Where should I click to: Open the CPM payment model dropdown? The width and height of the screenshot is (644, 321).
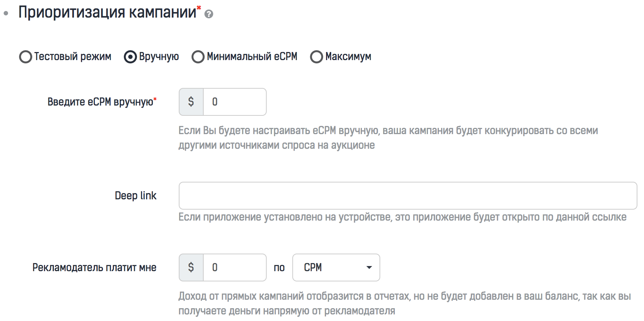click(x=336, y=267)
